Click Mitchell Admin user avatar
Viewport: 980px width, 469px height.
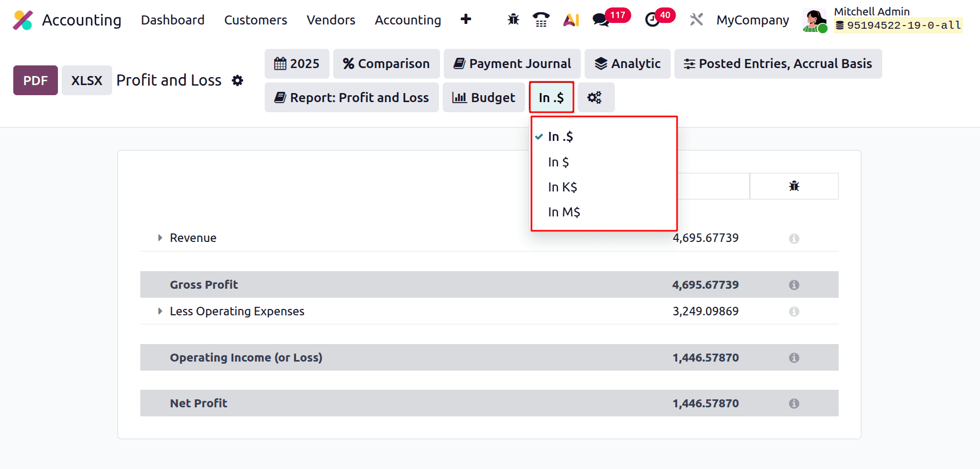click(815, 21)
